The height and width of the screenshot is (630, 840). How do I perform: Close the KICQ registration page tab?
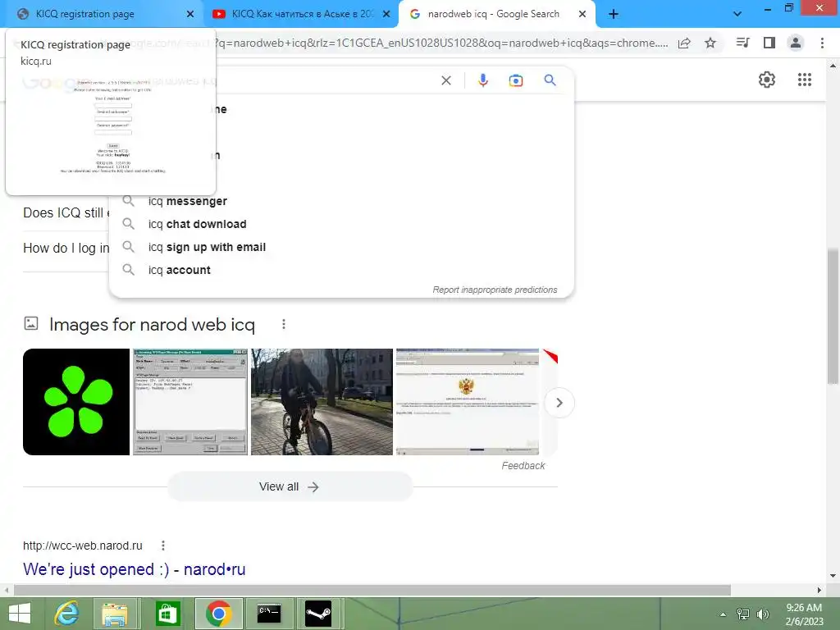(190, 14)
